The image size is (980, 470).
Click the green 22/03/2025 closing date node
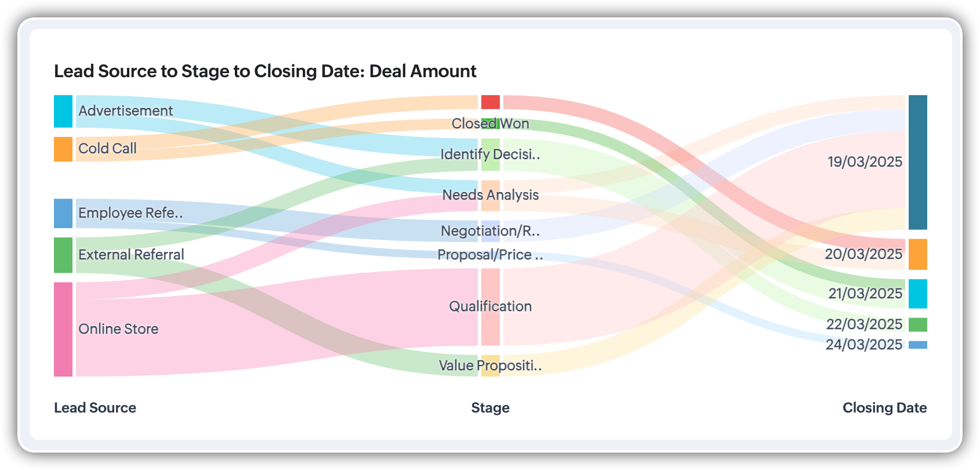click(x=917, y=324)
